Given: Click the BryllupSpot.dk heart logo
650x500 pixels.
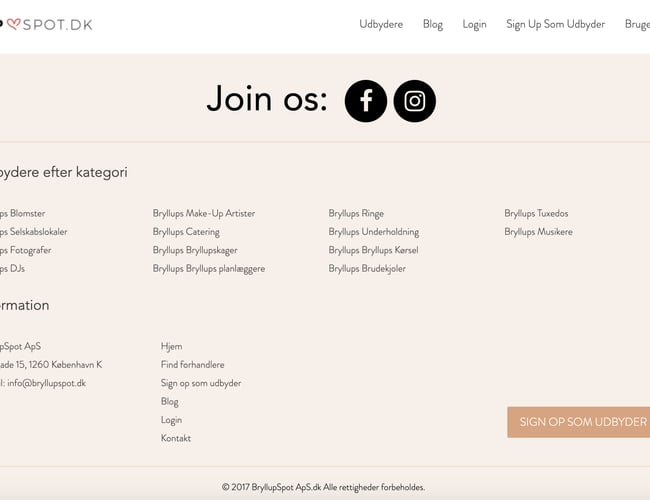Looking at the screenshot, I should [x=47, y=24].
